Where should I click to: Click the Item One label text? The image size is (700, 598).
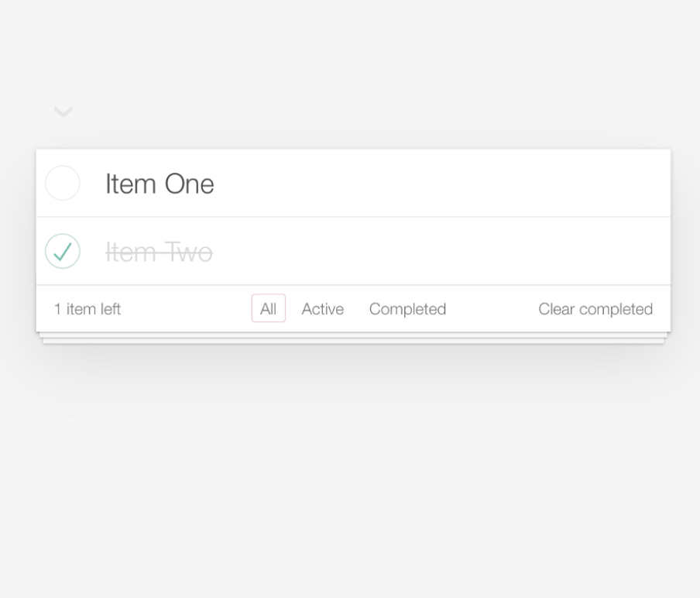[x=160, y=184]
